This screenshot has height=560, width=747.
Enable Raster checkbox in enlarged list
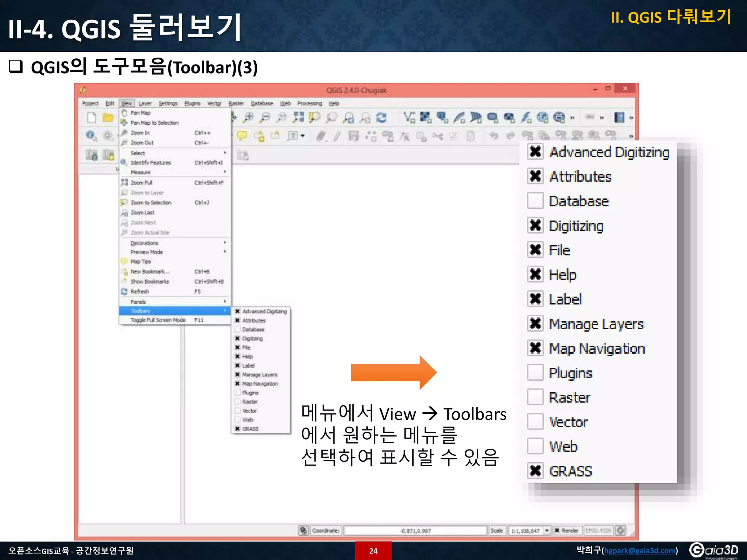pos(535,397)
